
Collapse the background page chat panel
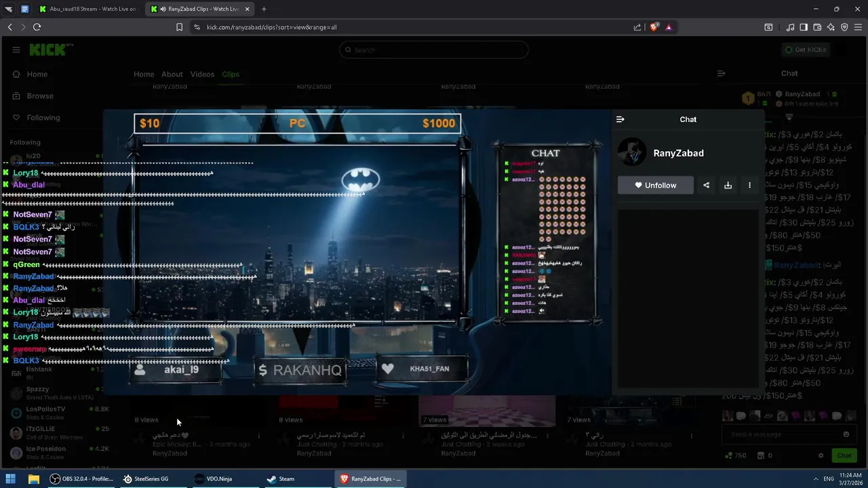[722, 73]
